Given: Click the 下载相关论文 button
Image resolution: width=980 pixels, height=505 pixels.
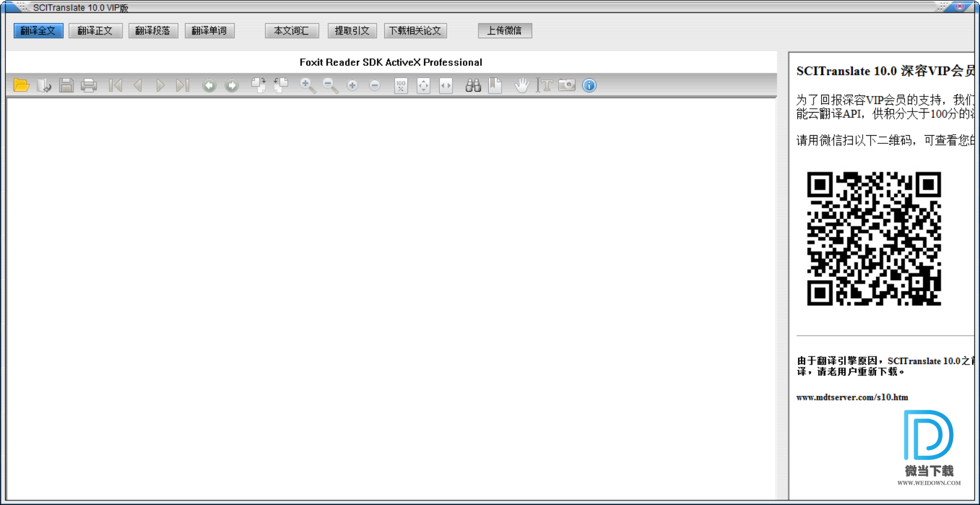Looking at the screenshot, I should 415,31.
